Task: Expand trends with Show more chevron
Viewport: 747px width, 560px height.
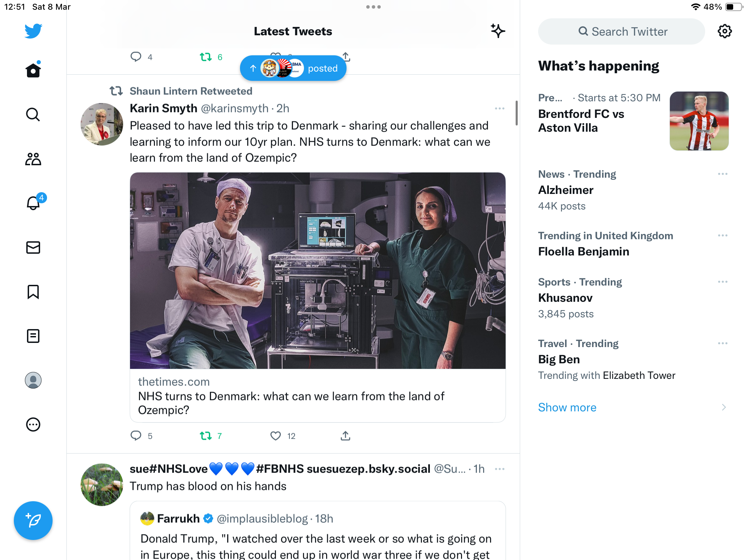Action: click(724, 407)
